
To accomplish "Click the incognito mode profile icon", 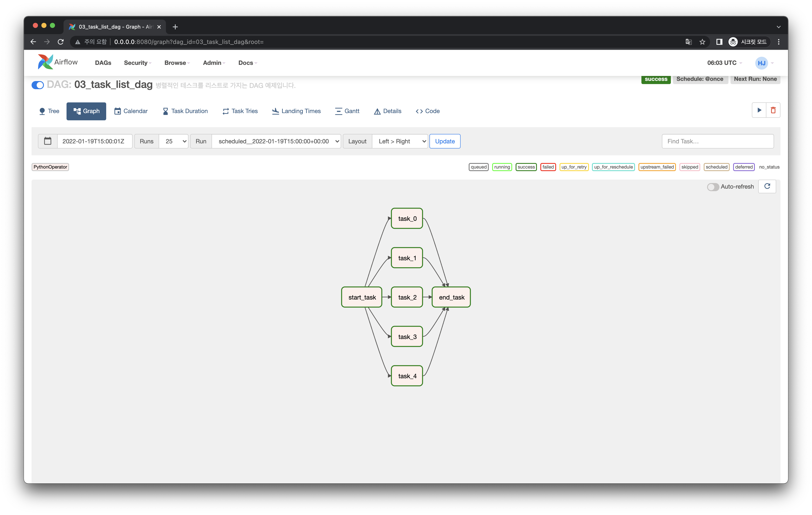I will [x=733, y=42].
